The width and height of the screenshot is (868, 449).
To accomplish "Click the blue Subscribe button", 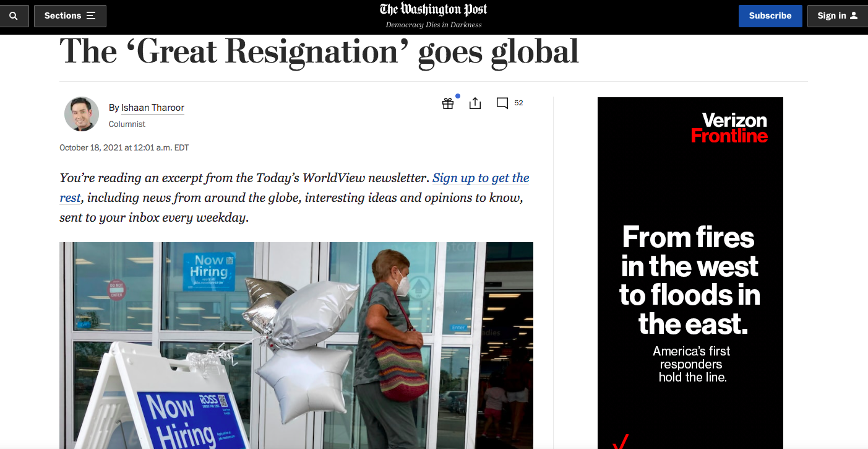I will (x=770, y=16).
